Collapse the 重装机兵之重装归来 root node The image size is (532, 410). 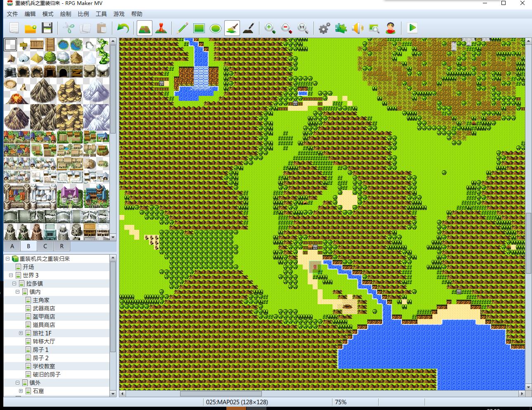pos(7,258)
